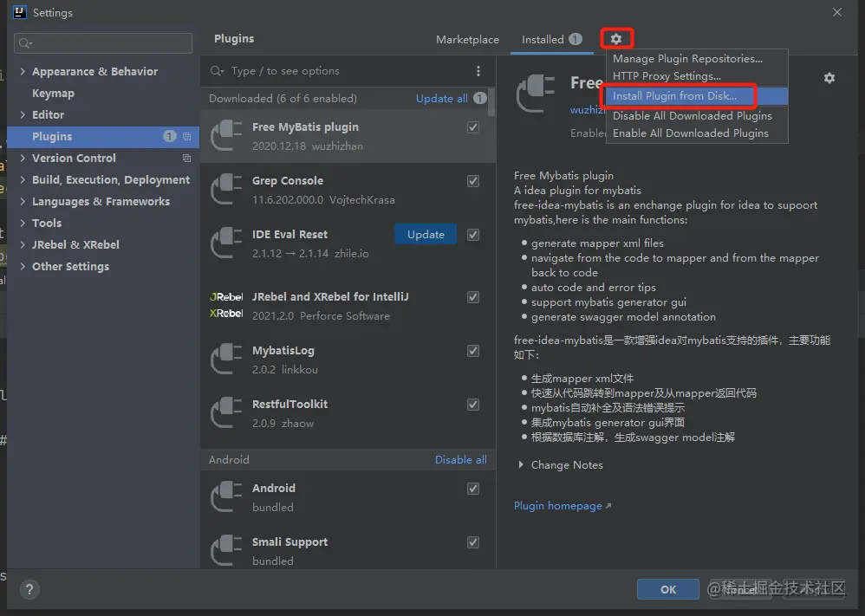Uncheck the Grep Console plugin
The height and width of the screenshot is (616, 865).
(473, 181)
